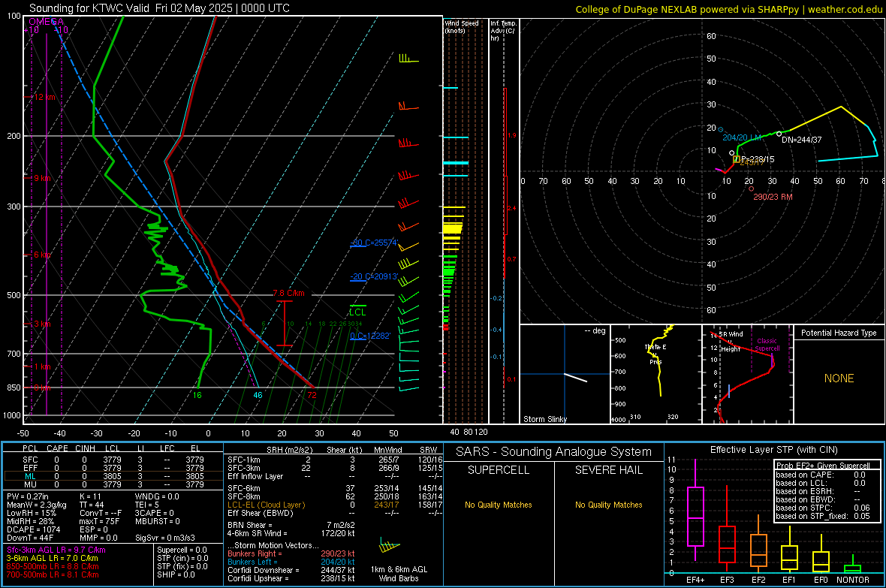The height and width of the screenshot is (588, 886).
Task: Click the '-30 C=25574' height label
Action: (374, 243)
